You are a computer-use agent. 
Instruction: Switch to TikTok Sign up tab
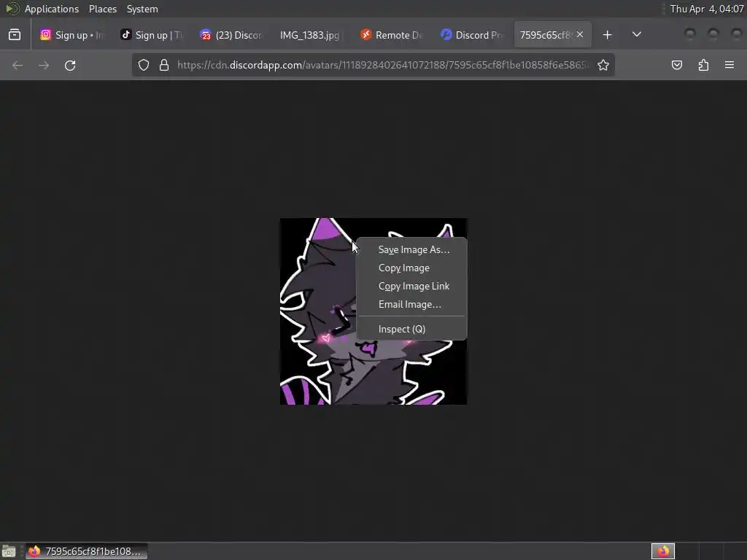coord(151,35)
